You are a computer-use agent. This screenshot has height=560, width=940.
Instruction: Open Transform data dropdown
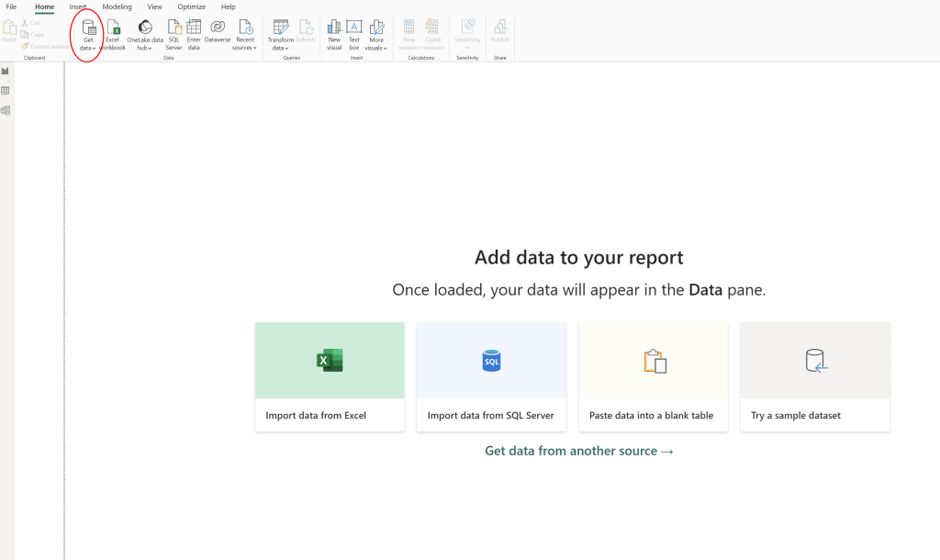(281, 35)
